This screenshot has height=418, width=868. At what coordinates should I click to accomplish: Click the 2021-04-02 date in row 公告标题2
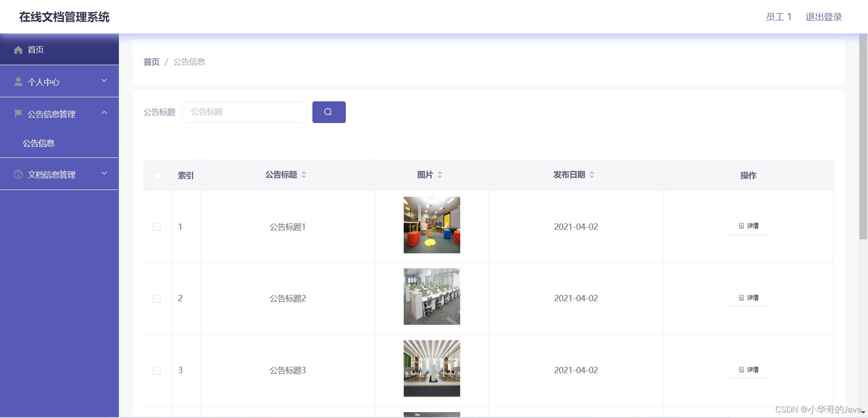click(576, 299)
